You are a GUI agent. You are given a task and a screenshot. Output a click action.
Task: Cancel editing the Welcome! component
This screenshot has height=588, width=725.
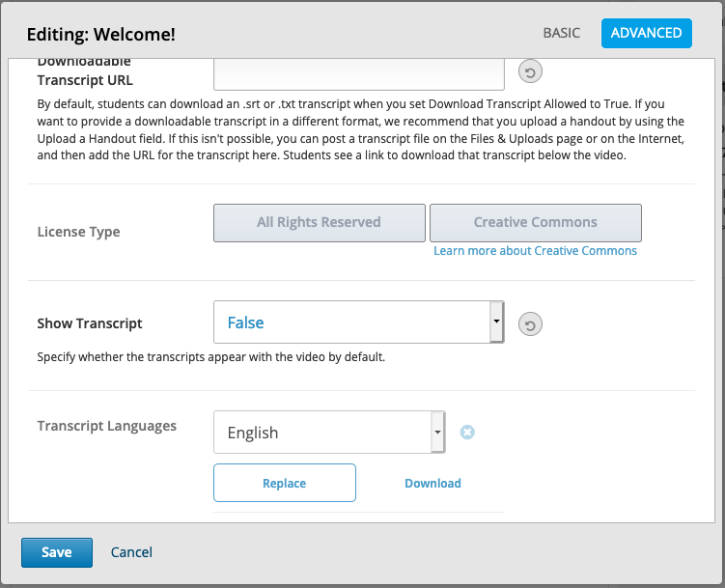131,552
